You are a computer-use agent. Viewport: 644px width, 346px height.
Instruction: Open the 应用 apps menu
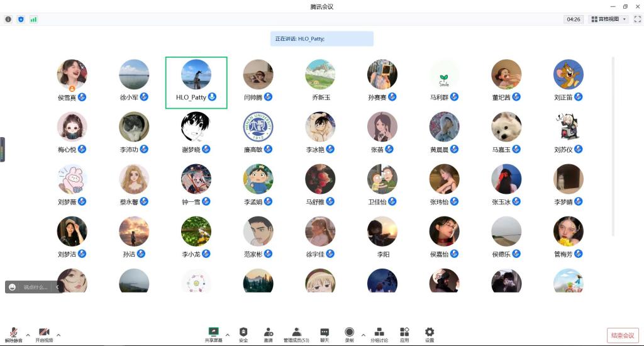pyautogui.click(x=404, y=334)
